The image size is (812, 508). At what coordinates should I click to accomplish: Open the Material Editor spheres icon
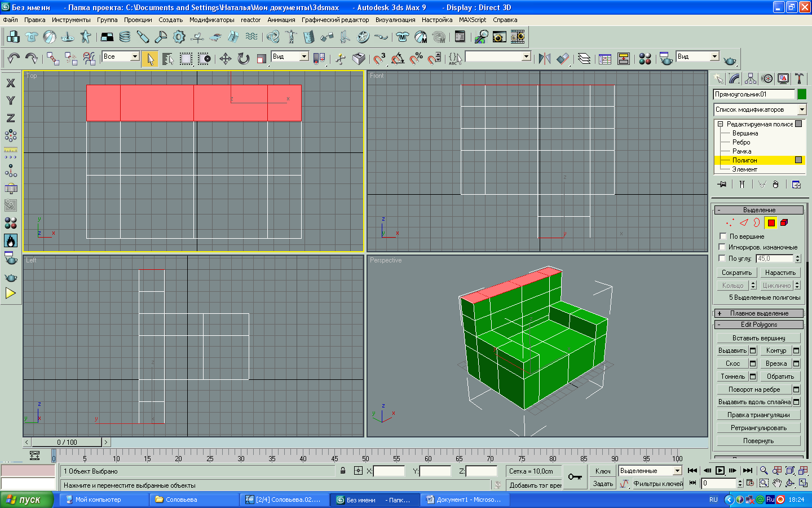(x=645, y=59)
